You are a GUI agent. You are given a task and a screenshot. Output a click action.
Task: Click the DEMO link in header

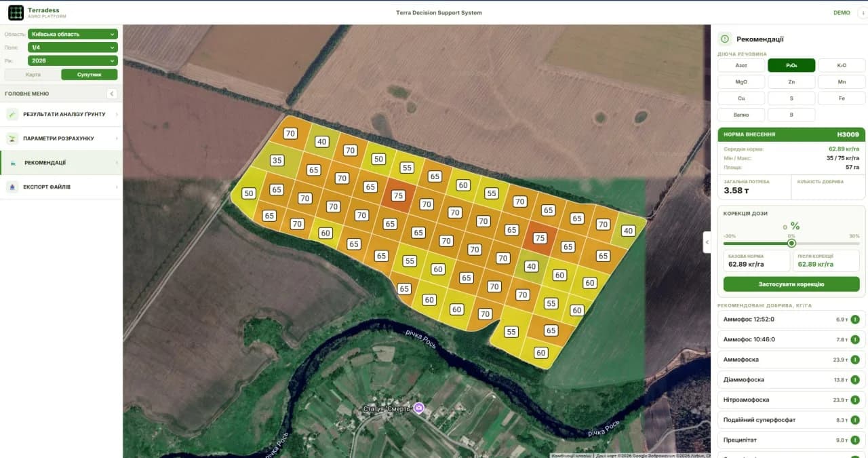(842, 13)
